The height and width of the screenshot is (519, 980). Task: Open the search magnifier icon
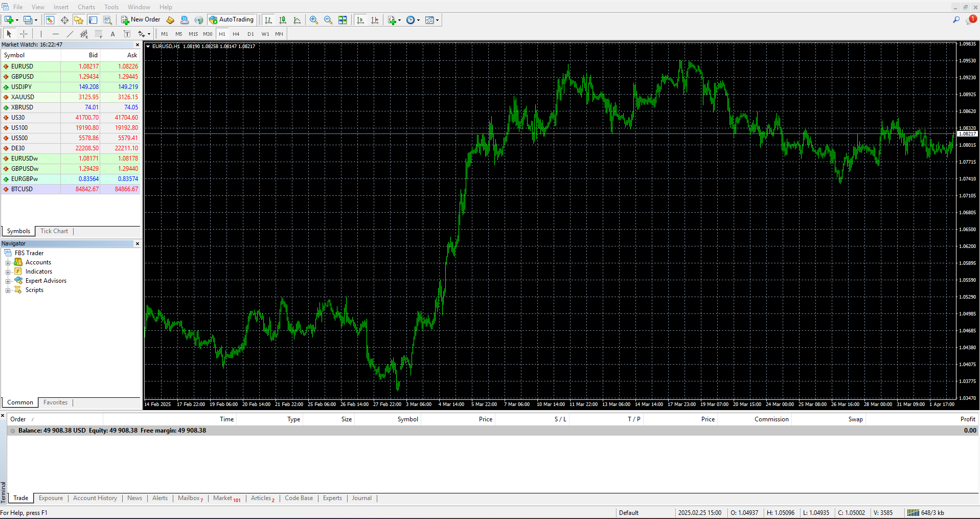point(956,20)
